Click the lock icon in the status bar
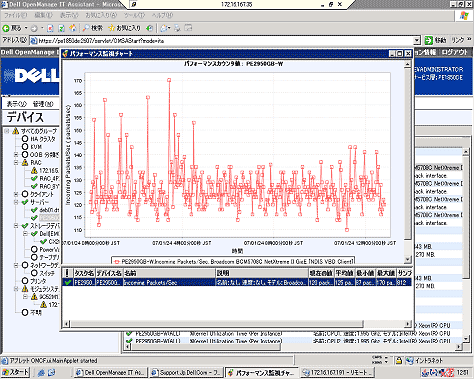The width and height of the screenshot is (474, 379). point(398,360)
